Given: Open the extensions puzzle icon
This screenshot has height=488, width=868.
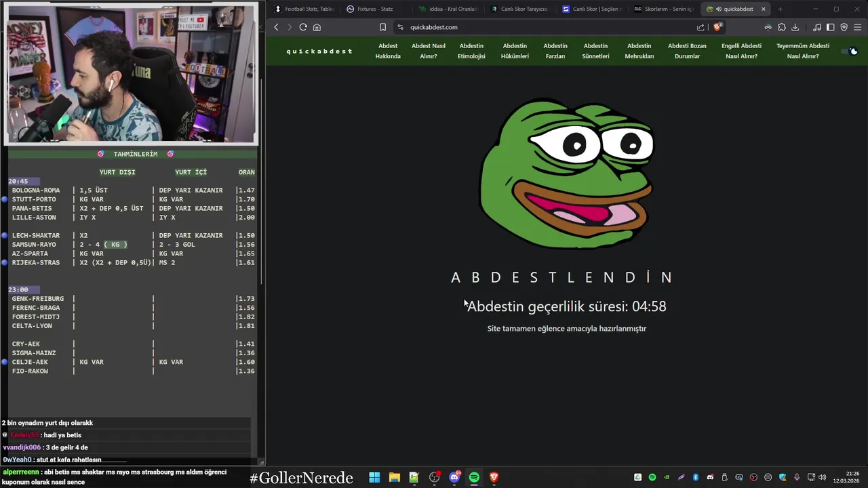Looking at the screenshot, I should (x=782, y=27).
